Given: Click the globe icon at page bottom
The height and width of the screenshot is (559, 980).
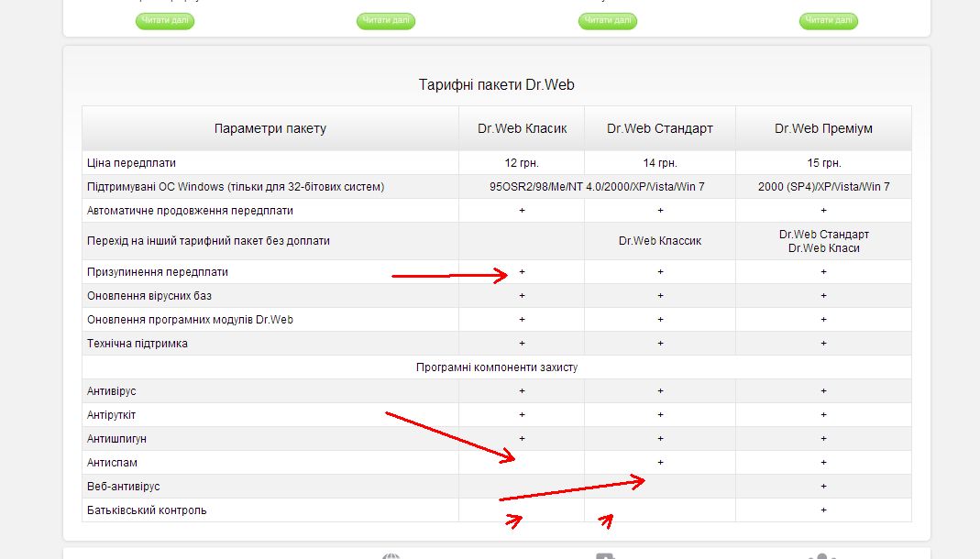Looking at the screenshot, I should [x=391, y=555].
